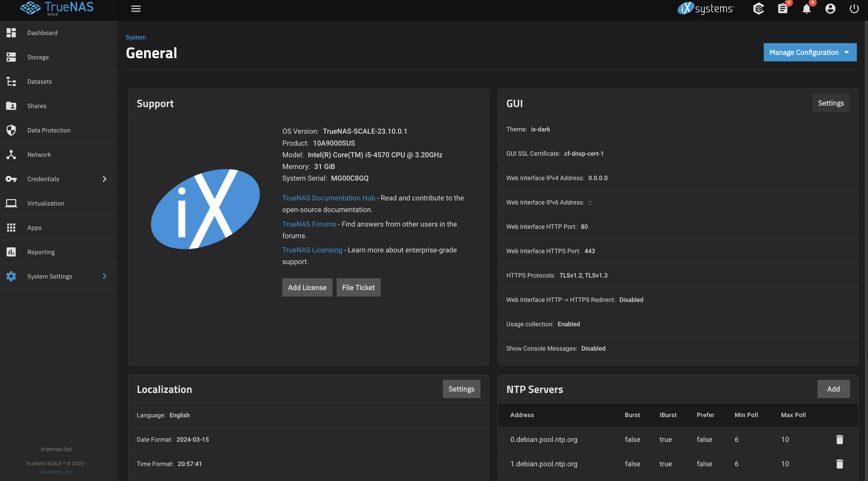Delete the 1.debian.pool.ntp.org server entry
868x481 pixels.
point(839,464)
